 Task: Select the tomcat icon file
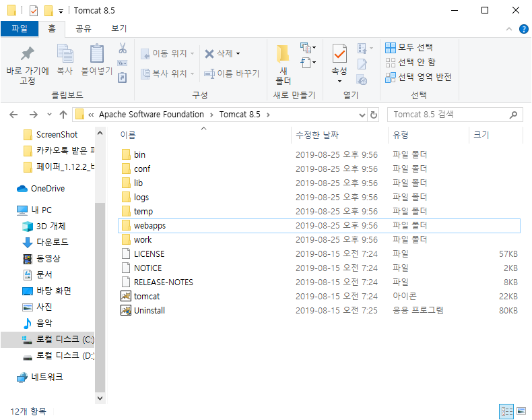click(319, 297)
